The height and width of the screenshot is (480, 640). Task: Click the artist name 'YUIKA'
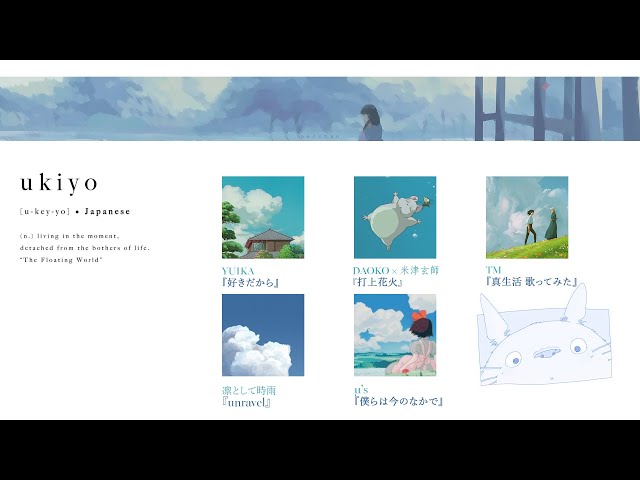point(238,271)
